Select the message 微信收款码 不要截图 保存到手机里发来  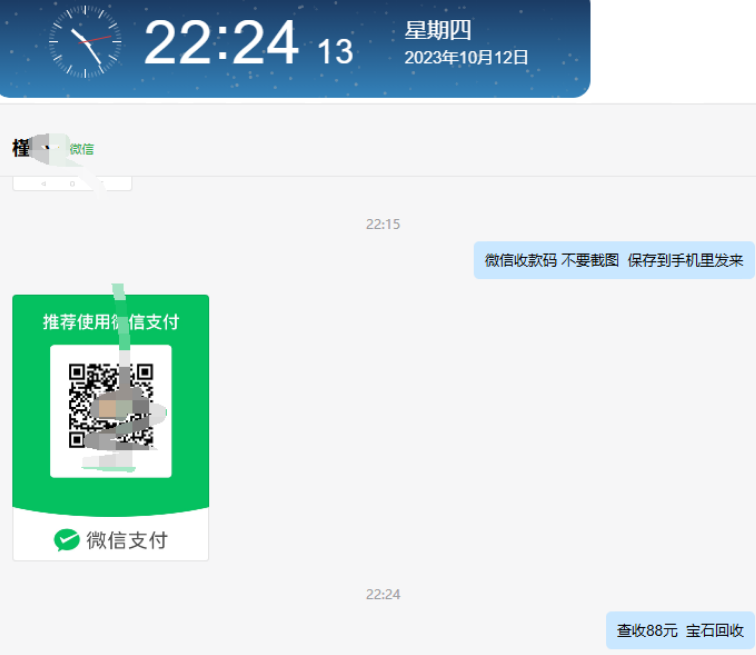614,260
